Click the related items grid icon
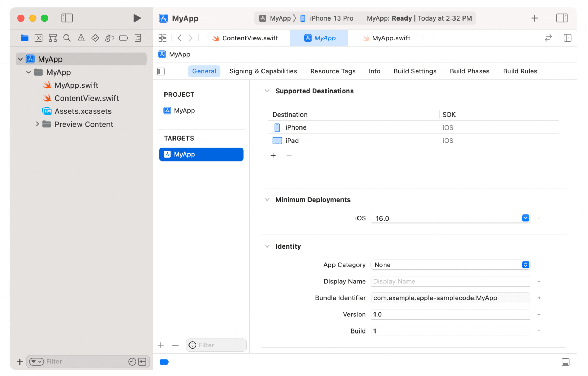The image size is (588, 376). coord(162,38)
